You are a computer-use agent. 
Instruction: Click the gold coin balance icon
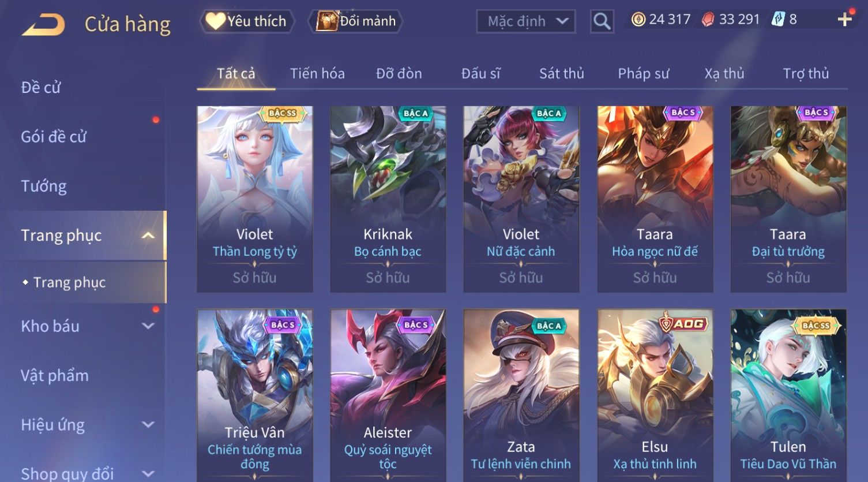pos(638,20)
